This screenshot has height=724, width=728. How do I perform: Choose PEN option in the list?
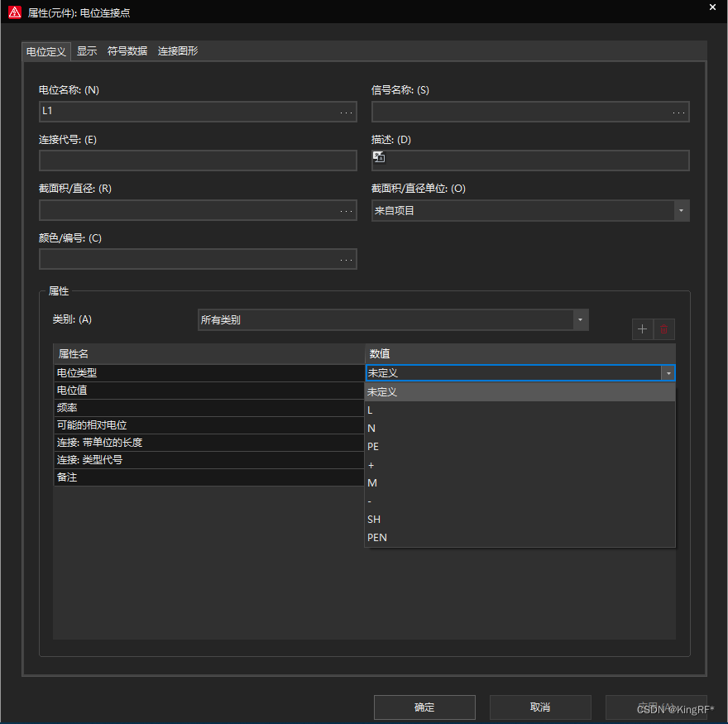click(x=377, y=538)
